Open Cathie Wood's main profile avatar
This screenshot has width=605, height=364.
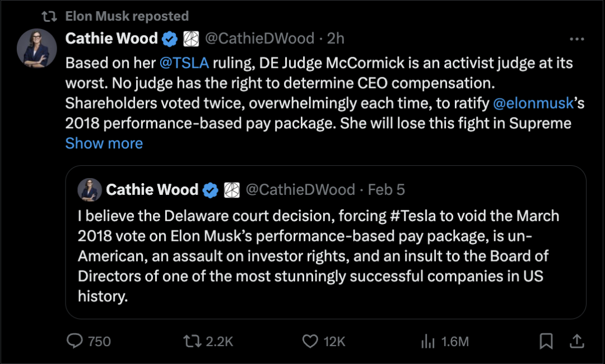click(37, 48)
